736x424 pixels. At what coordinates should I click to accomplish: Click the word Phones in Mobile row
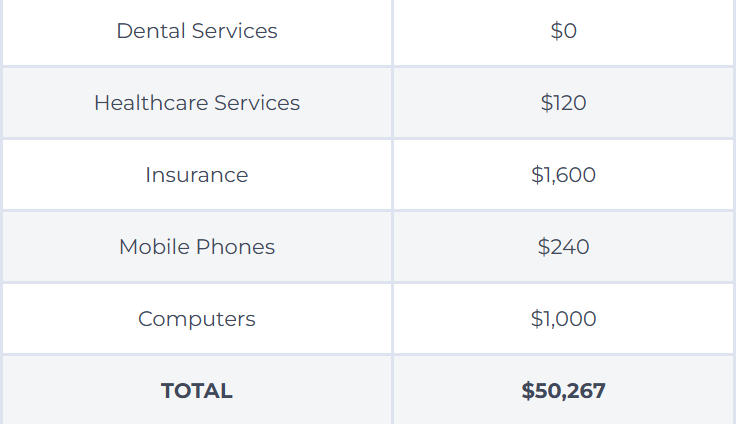pos(235,247)
